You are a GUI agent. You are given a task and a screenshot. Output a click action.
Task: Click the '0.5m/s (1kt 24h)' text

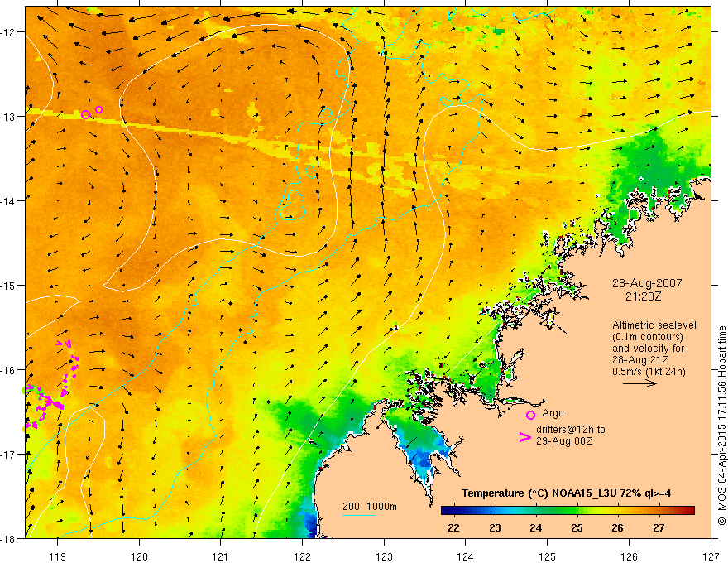pyautogui.click(x=649, y=371)
